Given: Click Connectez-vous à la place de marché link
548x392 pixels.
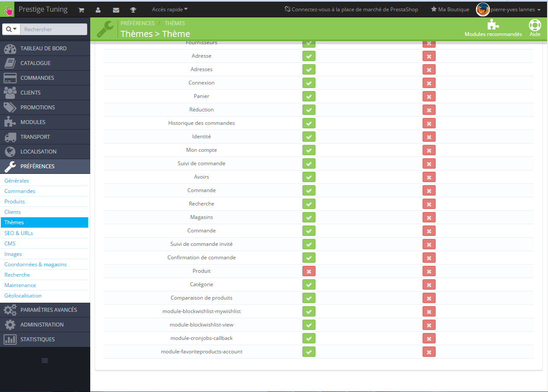Looking at the screenshot, I should click(351, 9).
